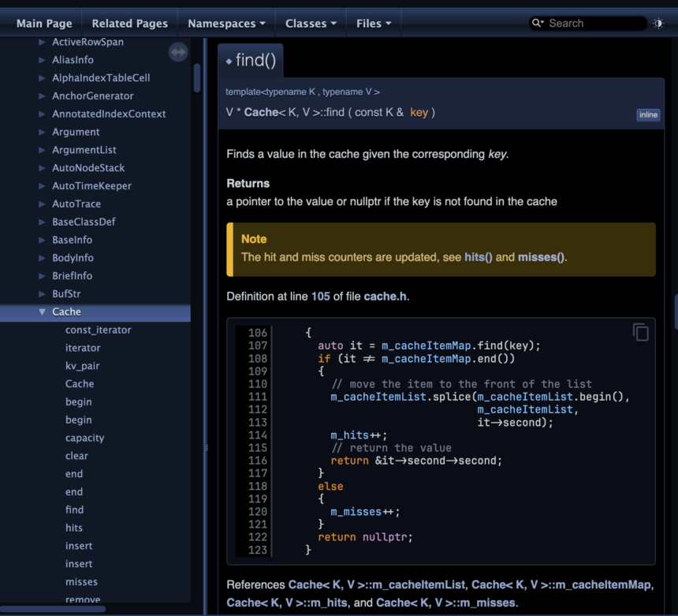Click the search magnifier dropdown icon
The height and width of the screenshot is (616, 678).
coord(538,23)
